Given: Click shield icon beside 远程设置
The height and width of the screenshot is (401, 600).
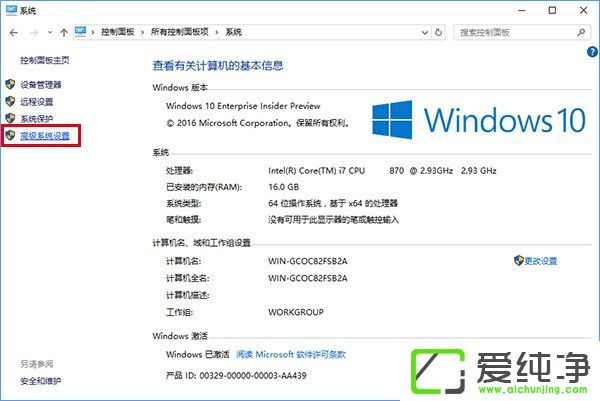Looking at the screenshot, I should pos(10,101).
